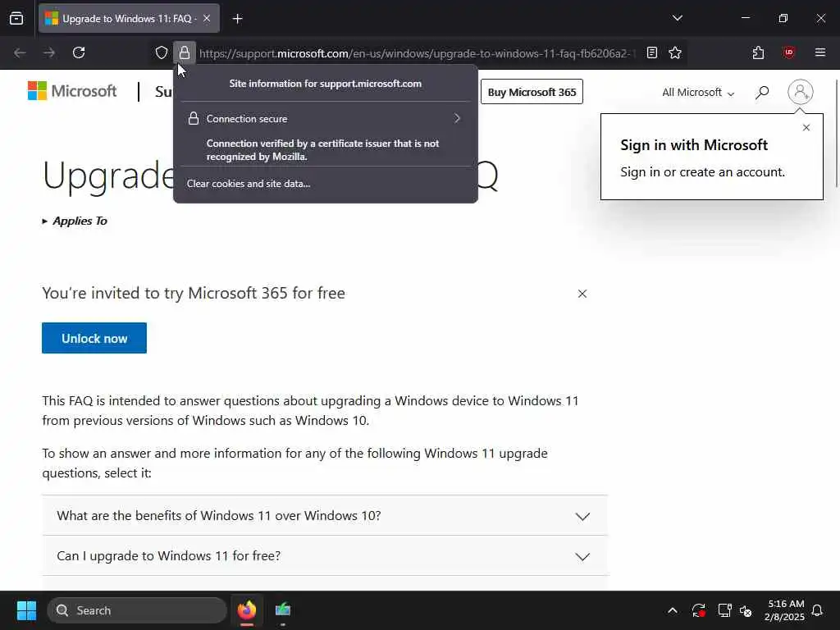
Task: Click the Unlock now button
Action: point(94,338)
